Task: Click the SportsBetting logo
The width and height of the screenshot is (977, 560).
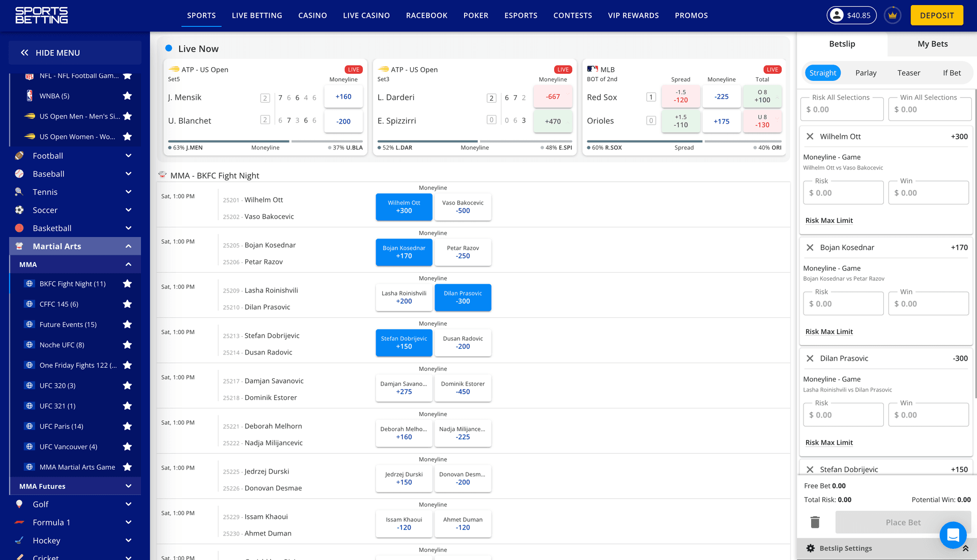Action: pyautogui.click(x=41, y=15)
